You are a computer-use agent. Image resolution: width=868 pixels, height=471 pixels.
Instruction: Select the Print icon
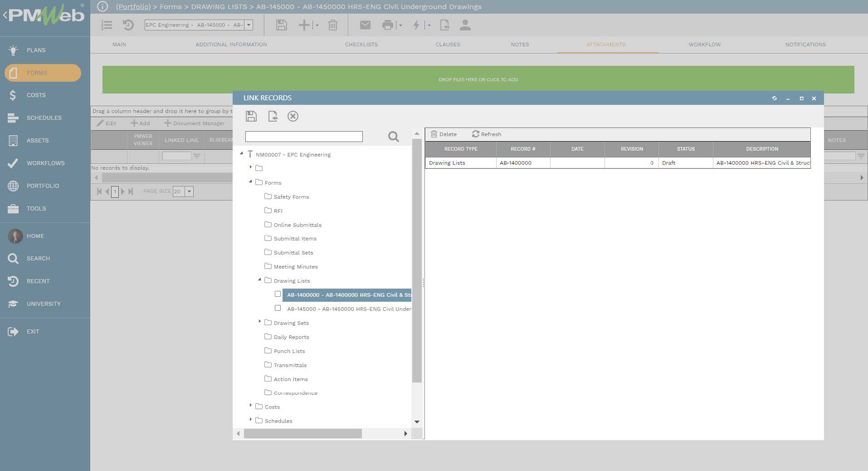388,25
